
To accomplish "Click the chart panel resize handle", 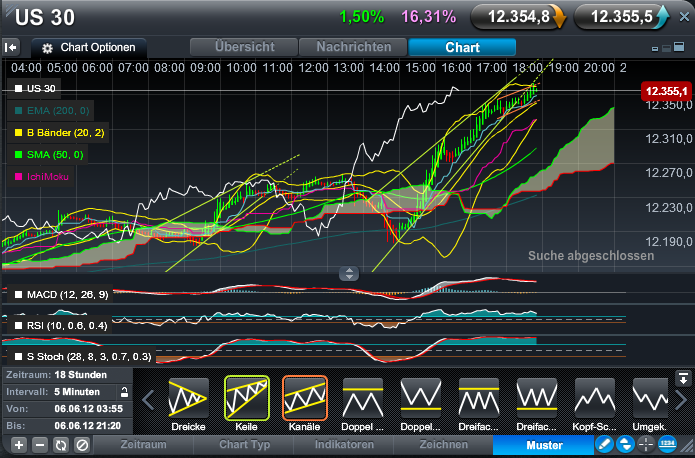I will [349, 274].
